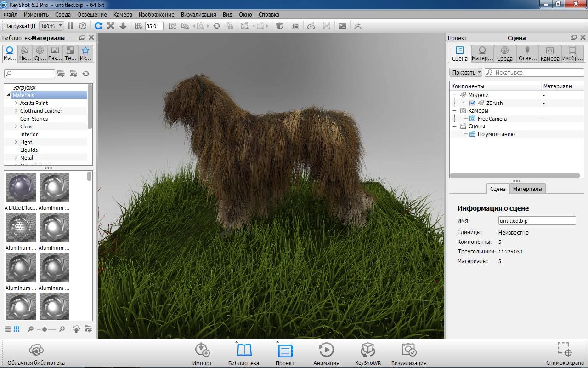The width and height of the screenshot is (588, 368).
Task: Click the toolbar panel-layout icon
Action: 295,26
